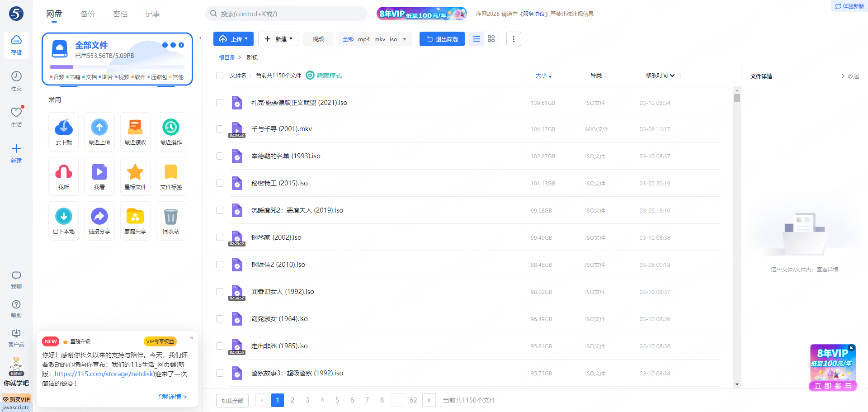Click the 退出筛选 exit filter button
This screenshot has height=412, width=868.
(x=442, y=39)
